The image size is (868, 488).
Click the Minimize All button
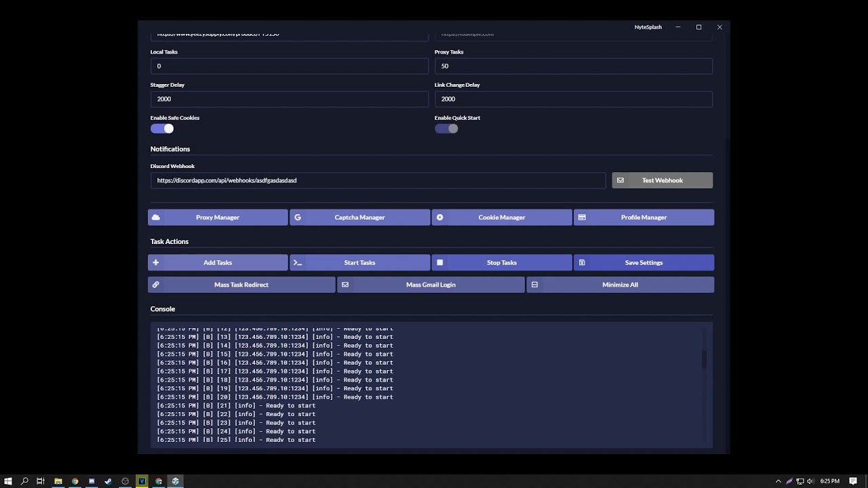620,285
